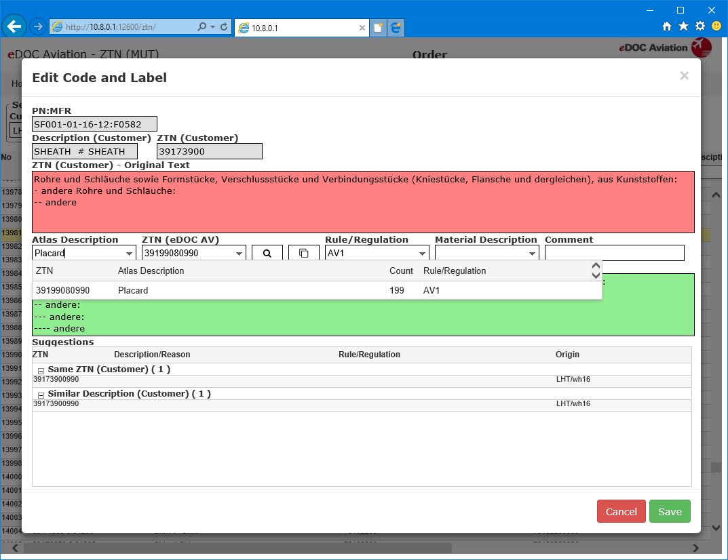This screenshot has height=560, width=728.
Task: Expand the Rule/Regulation dropdown
Action: point(422,254)
